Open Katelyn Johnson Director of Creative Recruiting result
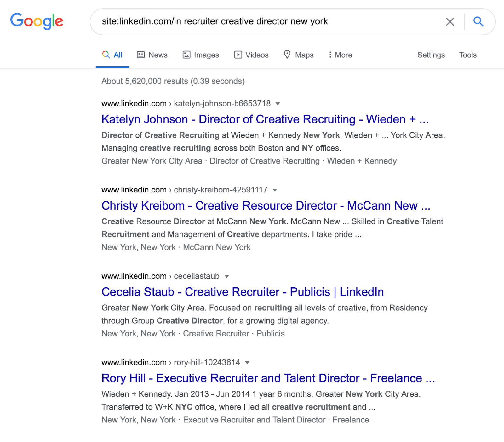Screen dimensions: 504x442 point(265,119)
